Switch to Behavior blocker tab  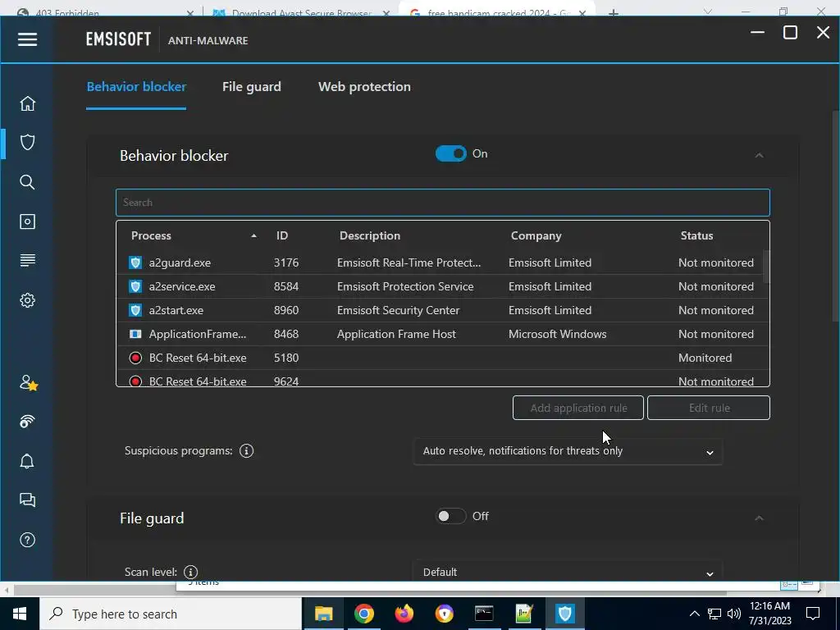136,87
